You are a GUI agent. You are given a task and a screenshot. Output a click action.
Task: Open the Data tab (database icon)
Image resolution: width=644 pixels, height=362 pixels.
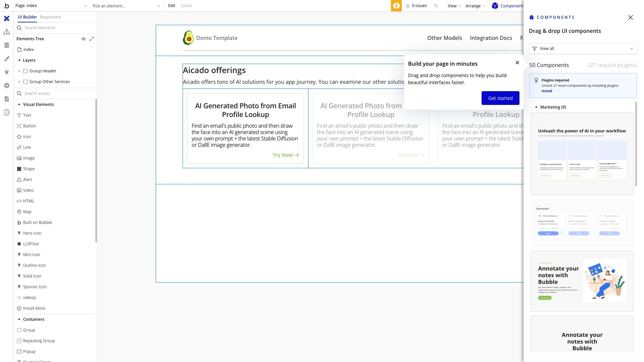pos(7,45)
